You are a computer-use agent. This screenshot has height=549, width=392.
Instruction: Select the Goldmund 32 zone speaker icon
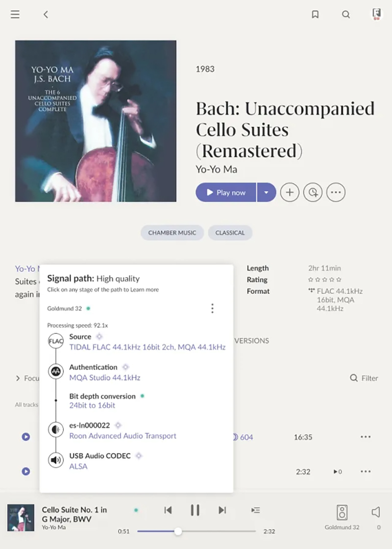click(x=342, y=512)
